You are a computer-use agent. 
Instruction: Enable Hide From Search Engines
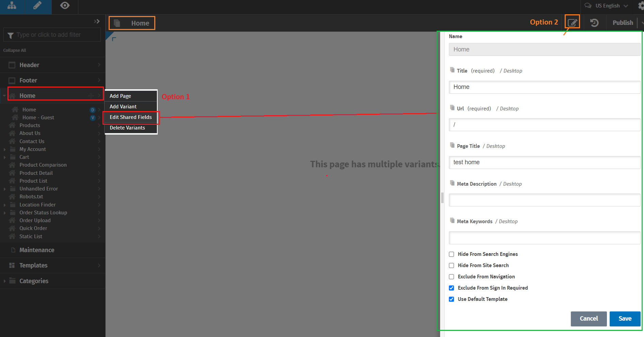click(451, 254)
